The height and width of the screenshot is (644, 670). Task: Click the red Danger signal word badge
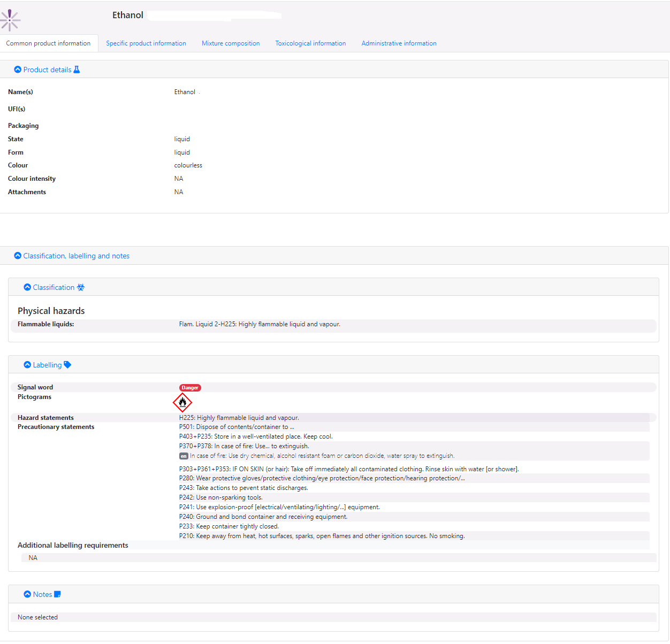[x=190, y=388]
